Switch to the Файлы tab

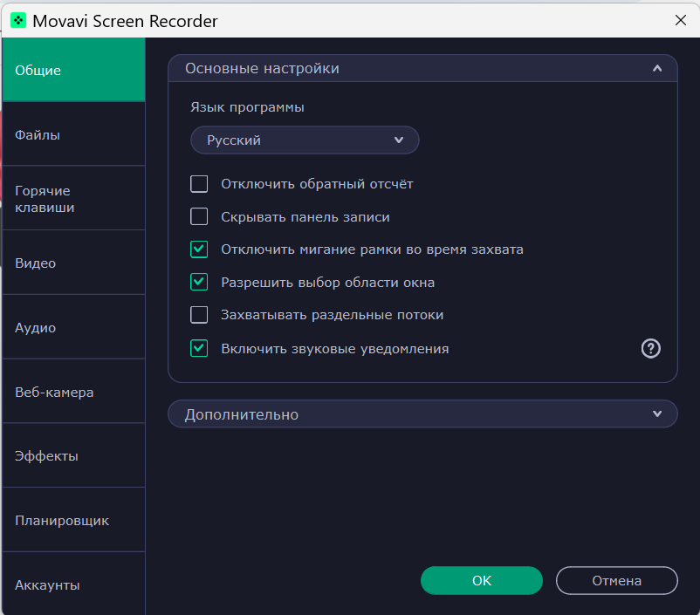tap(73, 134)
